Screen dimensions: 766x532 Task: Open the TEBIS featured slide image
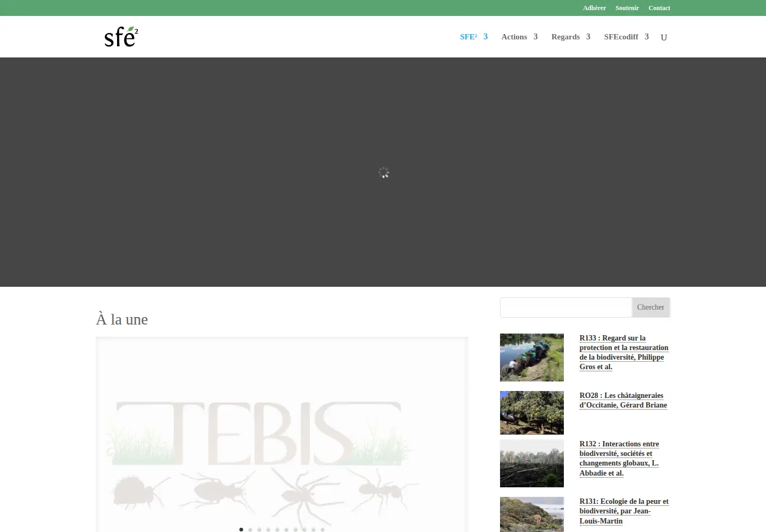282,435
